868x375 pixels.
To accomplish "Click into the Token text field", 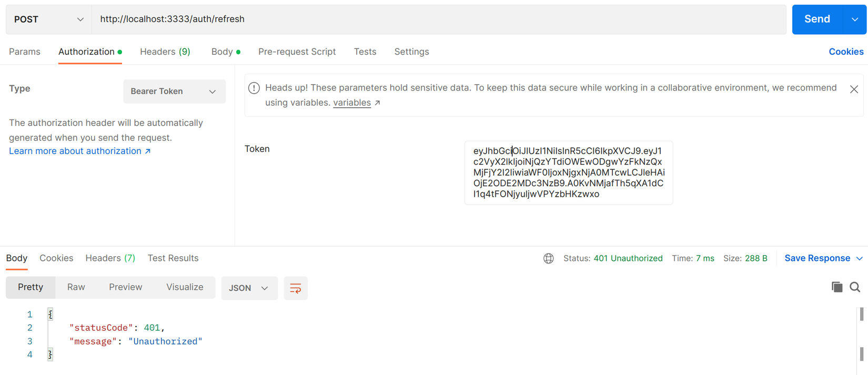I will click(x=568, y=173).
